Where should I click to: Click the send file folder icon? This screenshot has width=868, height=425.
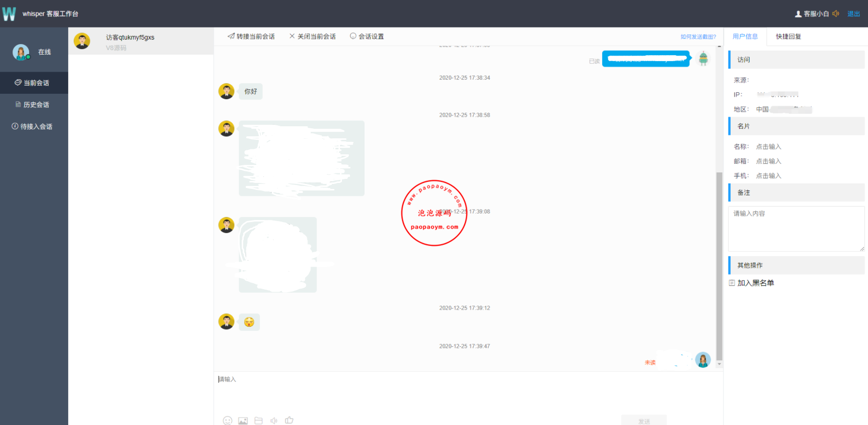pyautogui.click(x=258, y=420)
